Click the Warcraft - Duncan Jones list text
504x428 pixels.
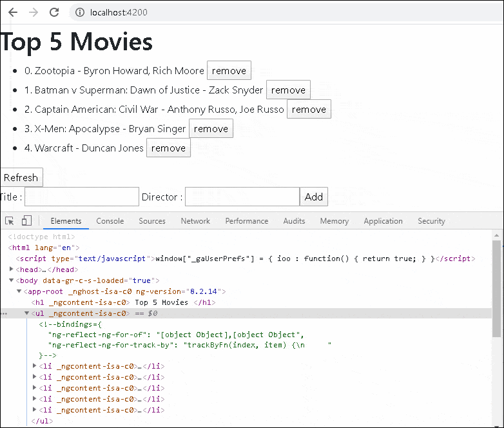(84, 148)
